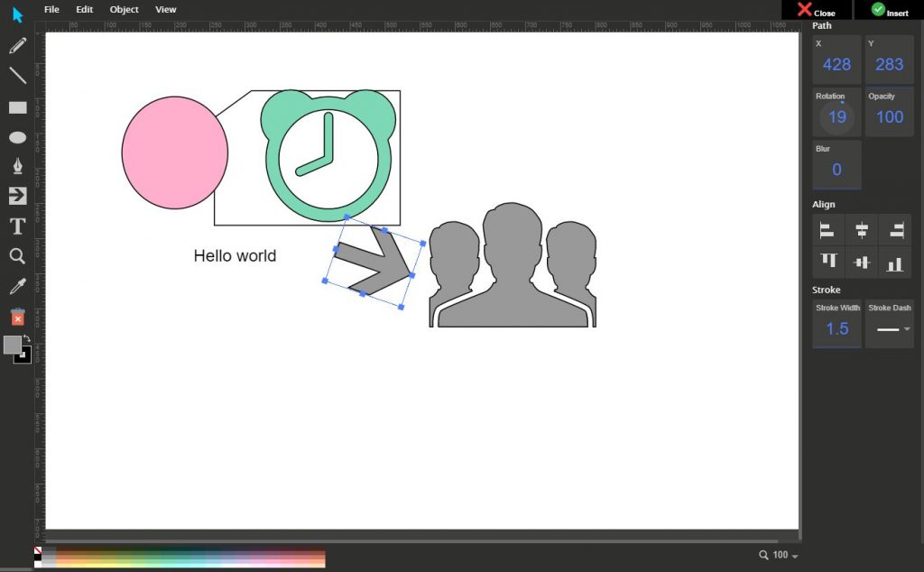
Task: Select the Ellipse shape tool
Action: point(17,137)
